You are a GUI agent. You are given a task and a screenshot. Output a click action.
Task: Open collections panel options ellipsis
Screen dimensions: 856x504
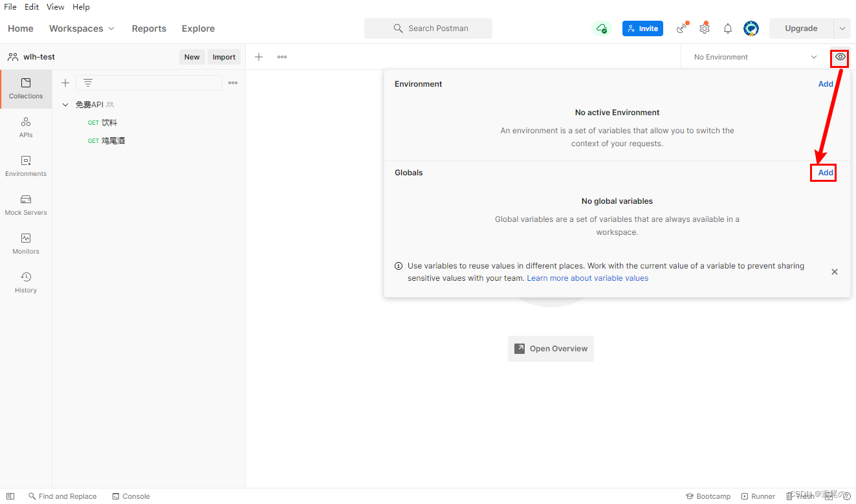point(233,83)
